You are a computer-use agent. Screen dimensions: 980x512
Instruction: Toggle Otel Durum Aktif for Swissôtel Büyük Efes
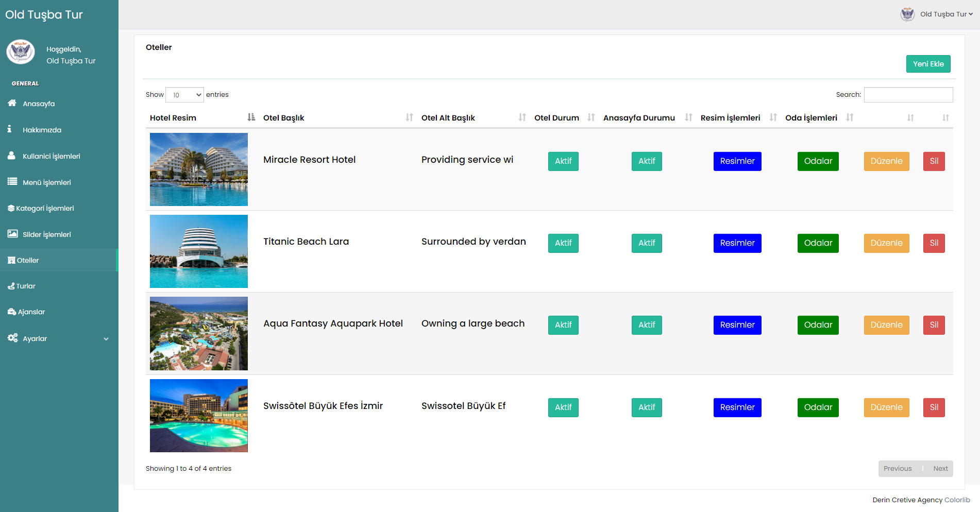coord(563,407)
